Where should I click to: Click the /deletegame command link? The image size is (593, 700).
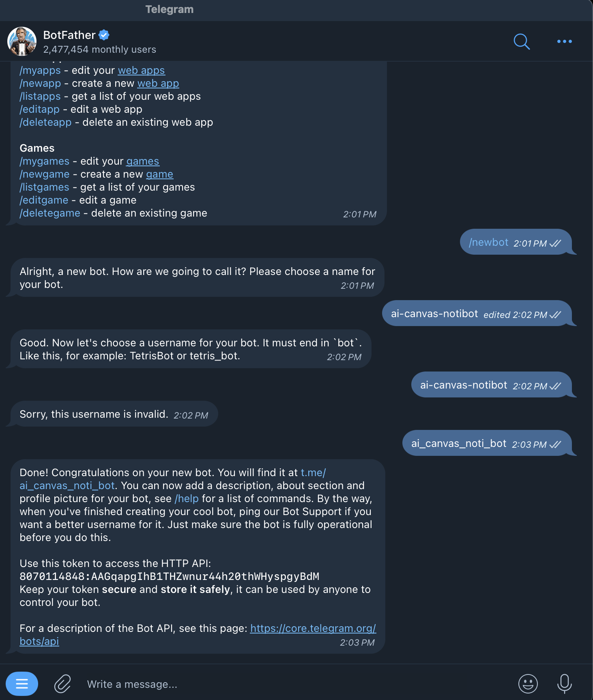50,213
